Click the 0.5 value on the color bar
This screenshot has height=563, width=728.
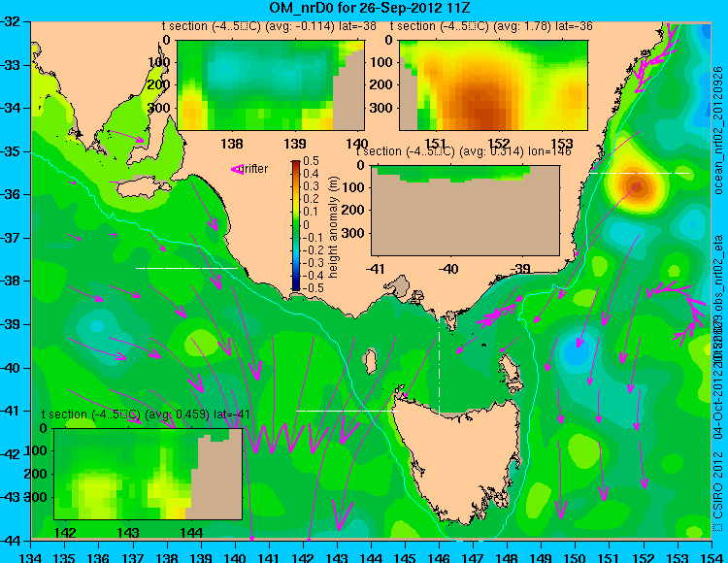click(311, 161)
